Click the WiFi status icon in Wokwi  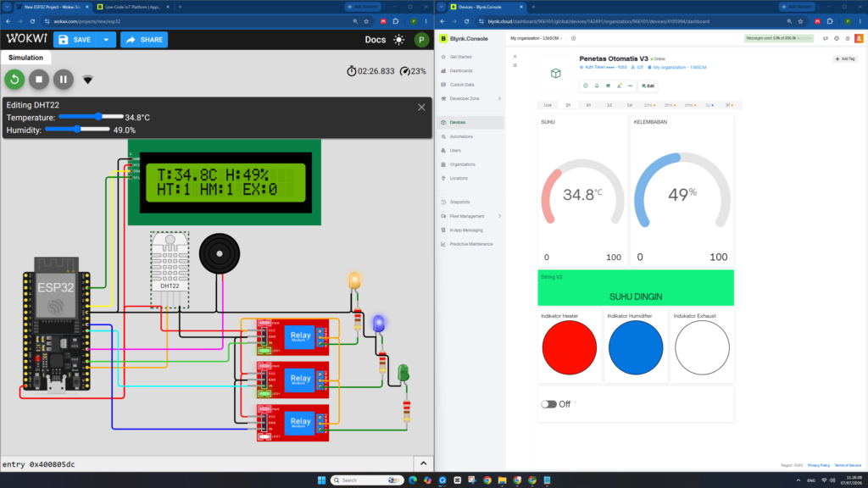(x=87, y=80)
